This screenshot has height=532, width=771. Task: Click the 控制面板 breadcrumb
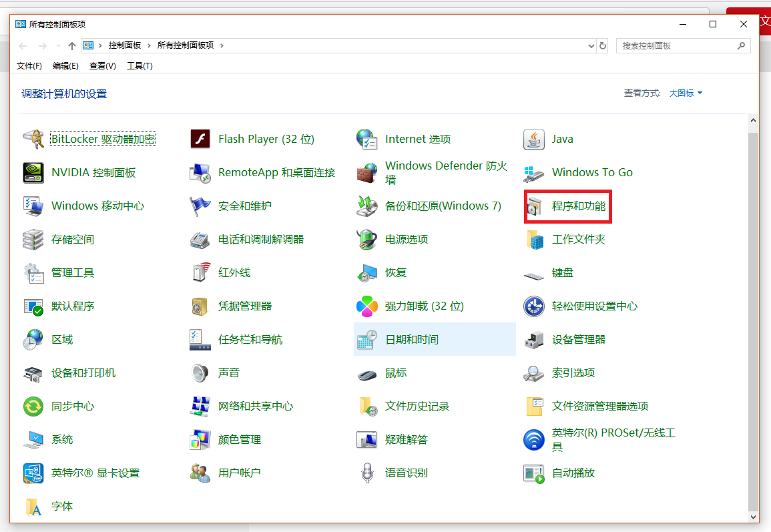click(124, 45)
